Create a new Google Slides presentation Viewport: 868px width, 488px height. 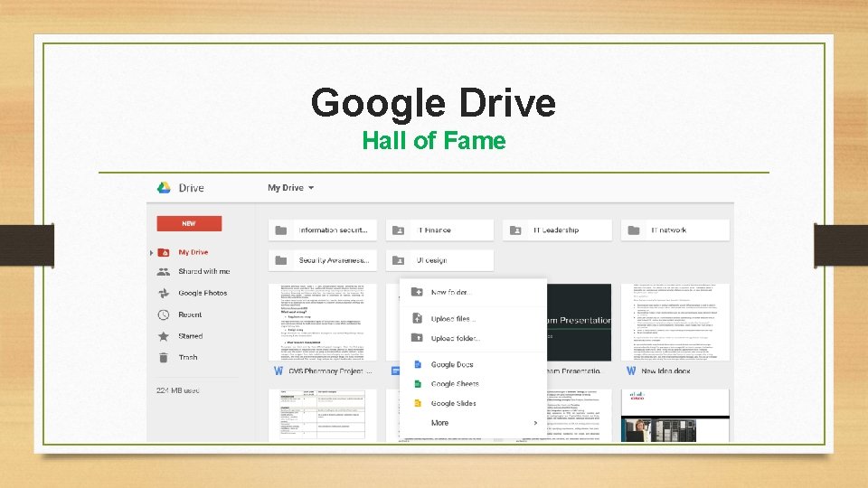pos(473,403)
